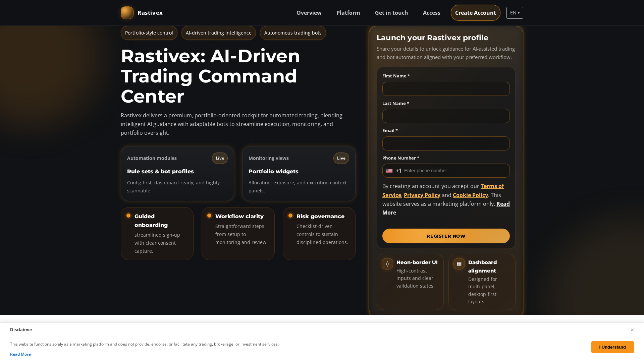Click the Live badge on Monitoring views
644x362 pixels.
pyautogui.click(x=341, y=158)
